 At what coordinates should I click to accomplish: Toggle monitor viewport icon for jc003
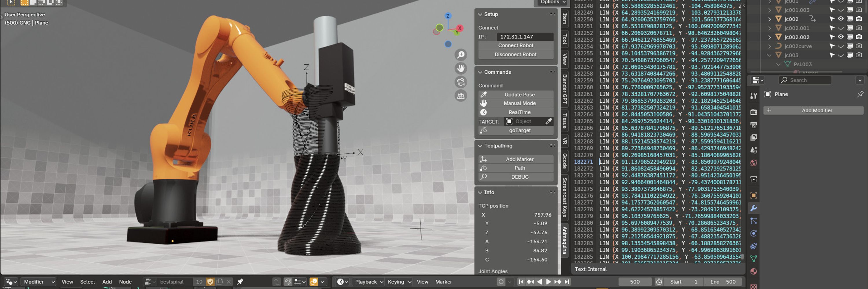[850, 55]
